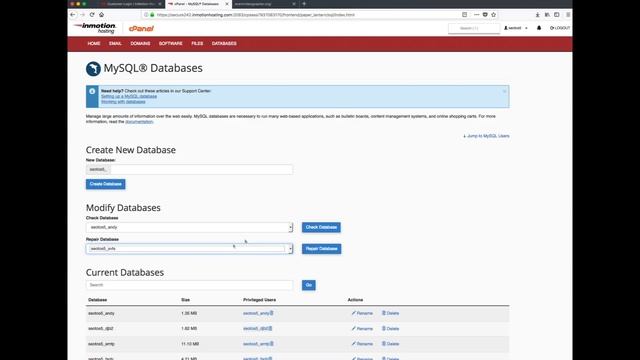Open the browser library icon

click(547, 15)
